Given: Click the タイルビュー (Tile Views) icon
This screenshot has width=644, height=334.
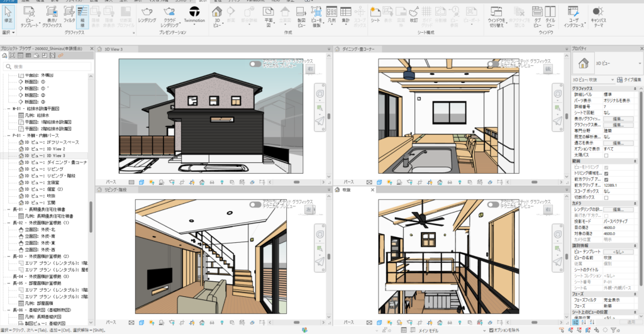Looking at the screenshot, I should pyautogui.click(x=550, y=16).
